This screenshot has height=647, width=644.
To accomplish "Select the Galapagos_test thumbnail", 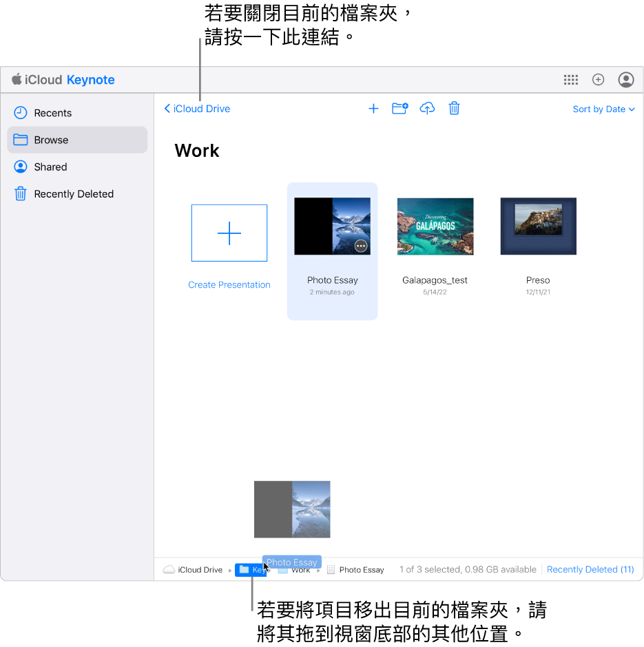I will (435, 226).
